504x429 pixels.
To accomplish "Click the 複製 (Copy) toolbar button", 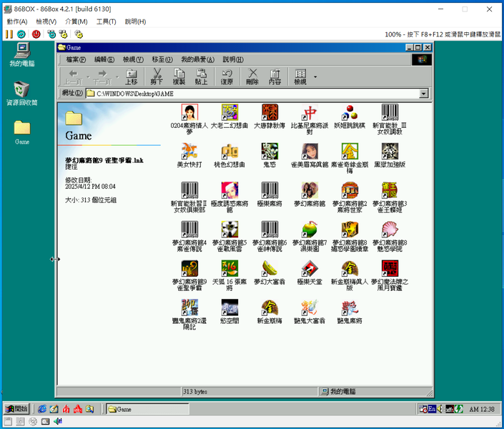I will coord(179,77).
